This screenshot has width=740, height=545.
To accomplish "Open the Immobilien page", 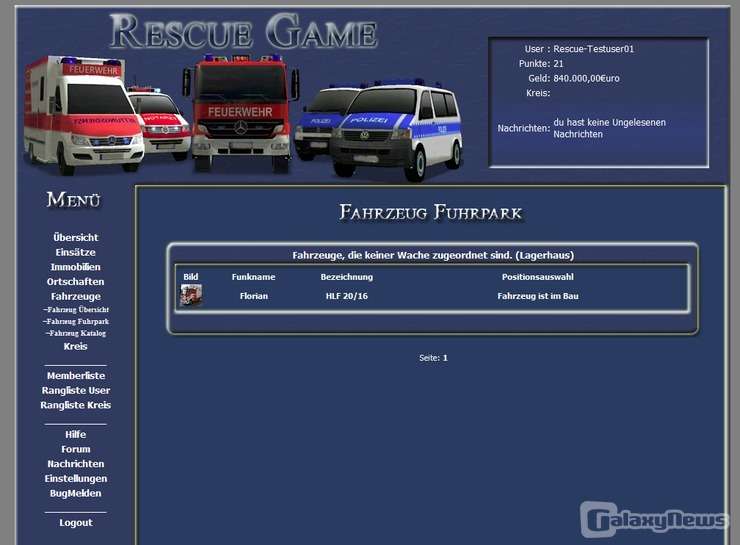I will pyautogui.click(x=76, y=267).
